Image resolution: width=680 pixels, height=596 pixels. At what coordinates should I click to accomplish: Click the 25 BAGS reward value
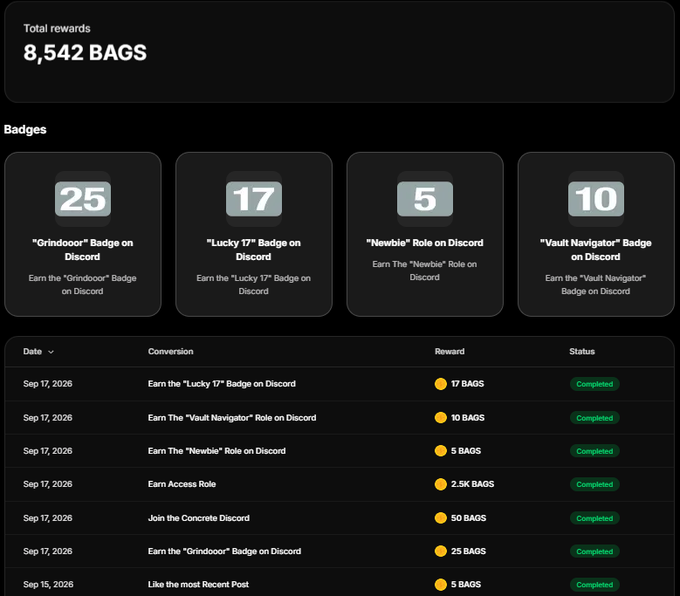coord(468,551)
